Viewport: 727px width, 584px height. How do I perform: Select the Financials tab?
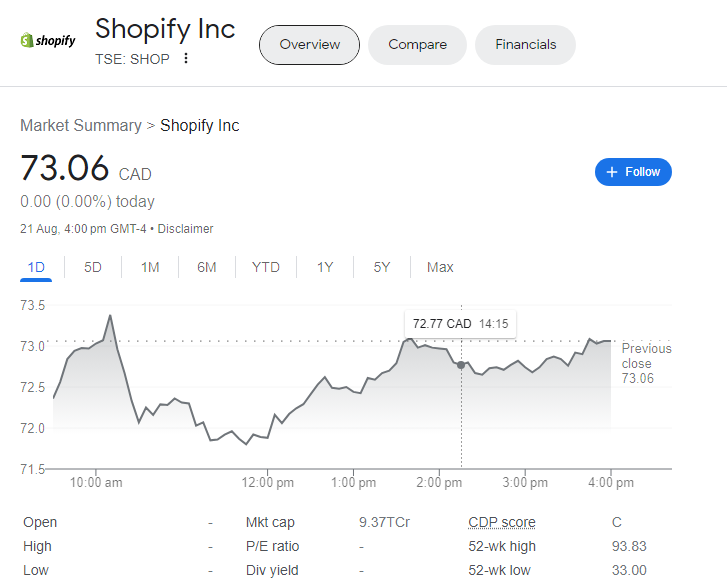pos(525,45)
